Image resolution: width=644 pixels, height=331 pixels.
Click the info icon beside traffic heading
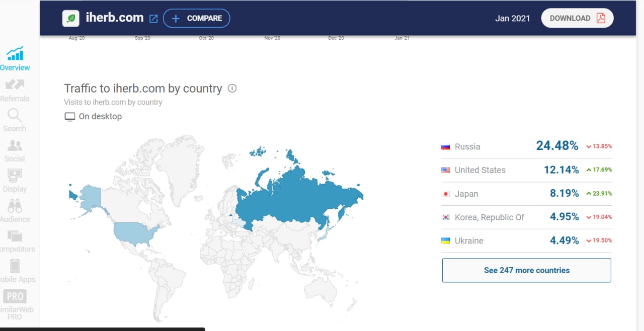[232, 88]
